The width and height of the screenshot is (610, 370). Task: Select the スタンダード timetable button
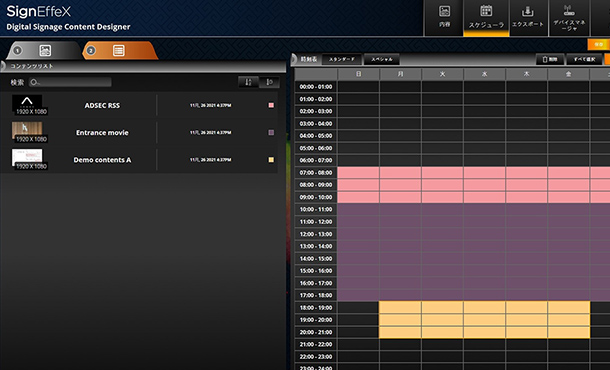coord(342,60)
